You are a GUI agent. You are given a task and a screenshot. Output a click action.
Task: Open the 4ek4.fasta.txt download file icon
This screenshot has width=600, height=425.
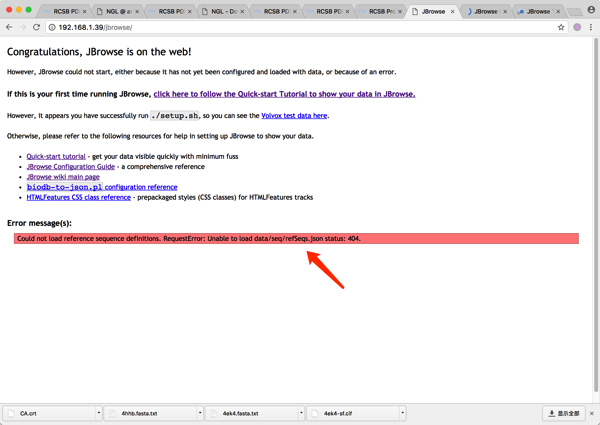[x=214, y=414]
